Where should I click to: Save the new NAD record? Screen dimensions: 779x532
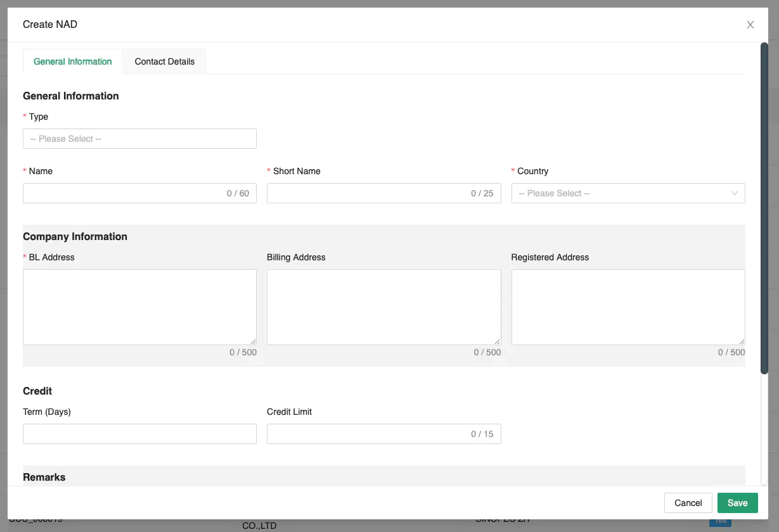click(x=737, y=503)
